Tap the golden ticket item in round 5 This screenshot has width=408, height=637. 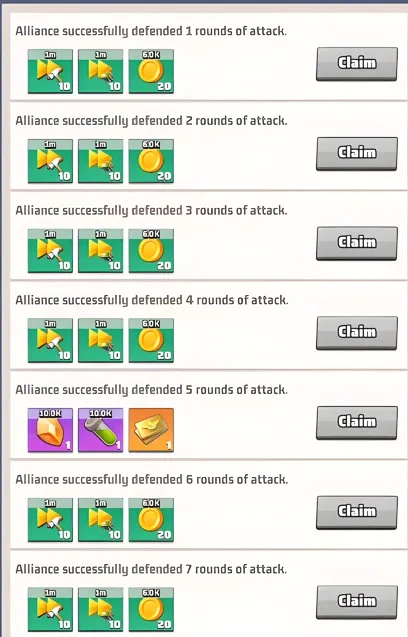[x=151, y=431]
